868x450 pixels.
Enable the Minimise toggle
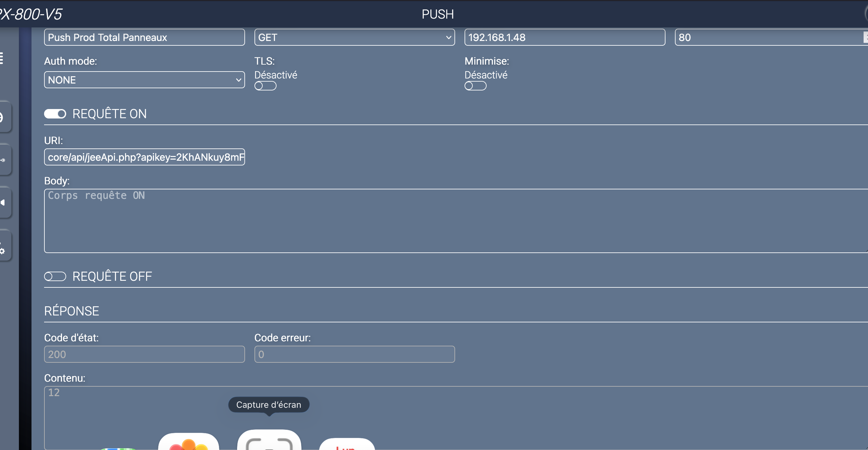point(475,86)
